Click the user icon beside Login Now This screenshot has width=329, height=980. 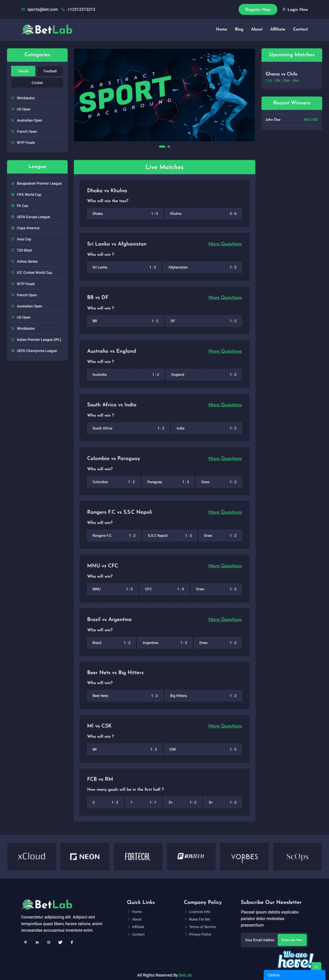[x=284, y=10]
